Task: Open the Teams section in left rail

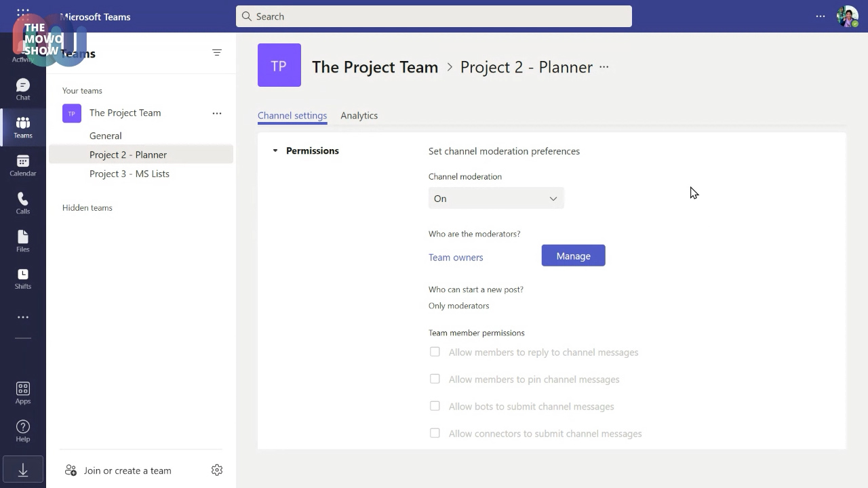Action: (23, 127)
